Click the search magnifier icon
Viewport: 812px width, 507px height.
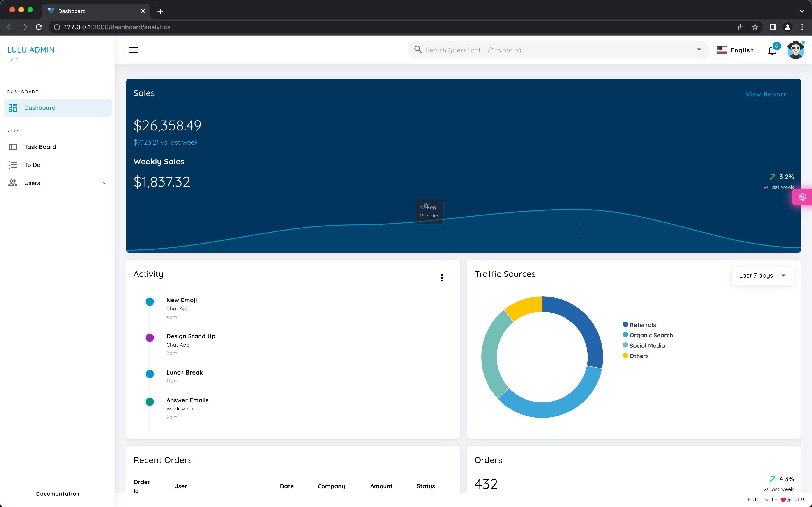pyautogui.click(x=418, y=50)
